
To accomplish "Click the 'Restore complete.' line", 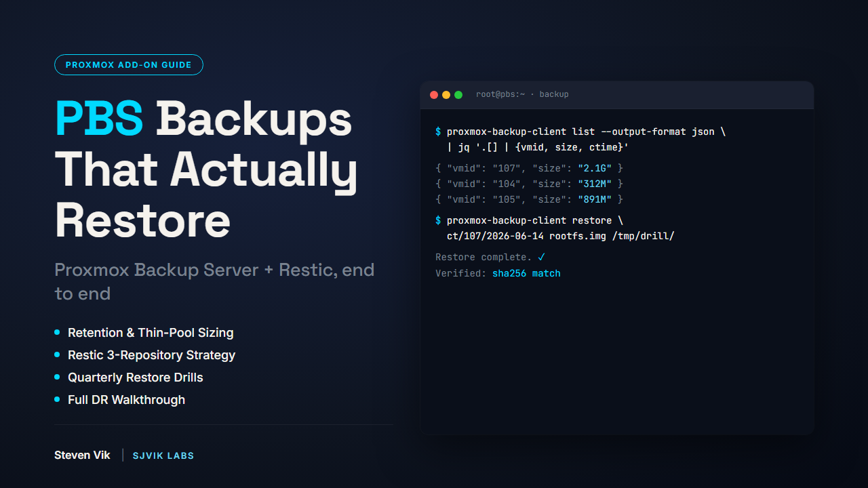I will tap(490, 257).
